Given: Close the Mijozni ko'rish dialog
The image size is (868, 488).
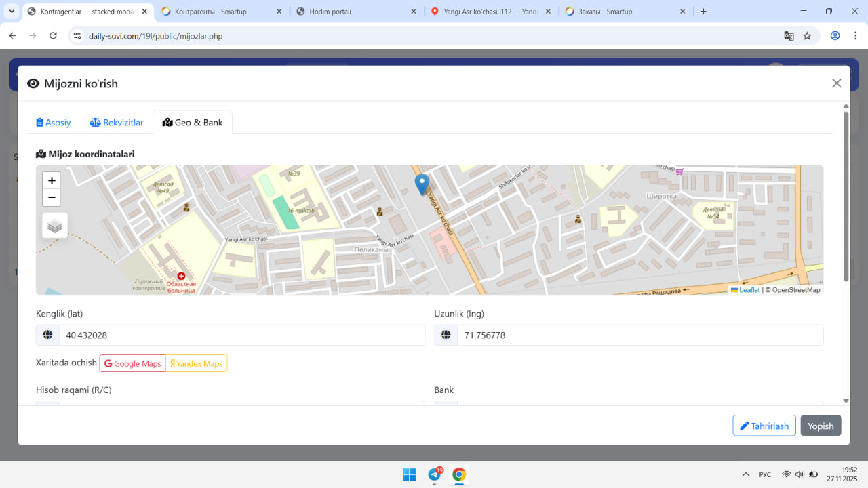Looking at the screenshot, I should tap(836, 83).
